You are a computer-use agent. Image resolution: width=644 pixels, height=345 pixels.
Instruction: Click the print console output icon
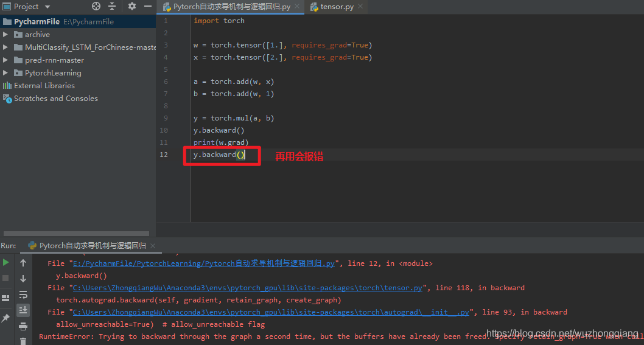pyautogui.click(x=23, y=327)
